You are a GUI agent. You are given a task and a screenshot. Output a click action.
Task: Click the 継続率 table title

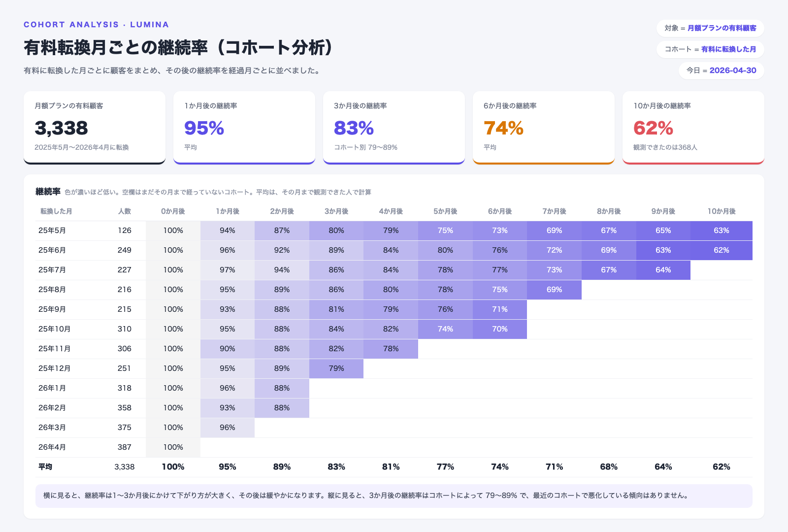point(48,192)
